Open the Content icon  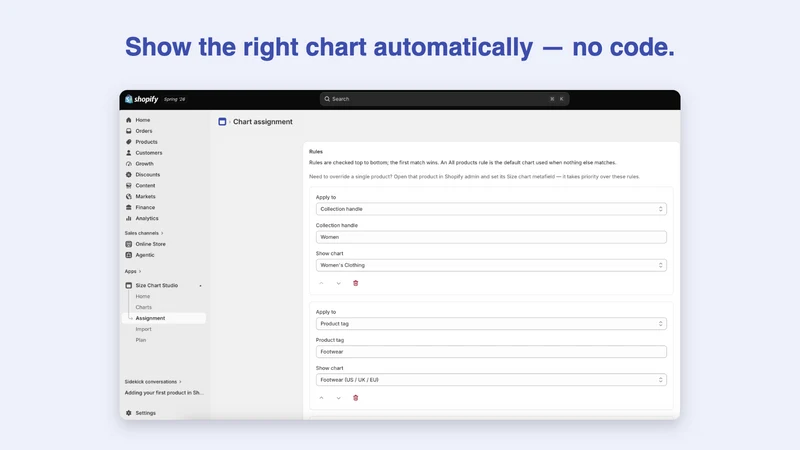129,185
